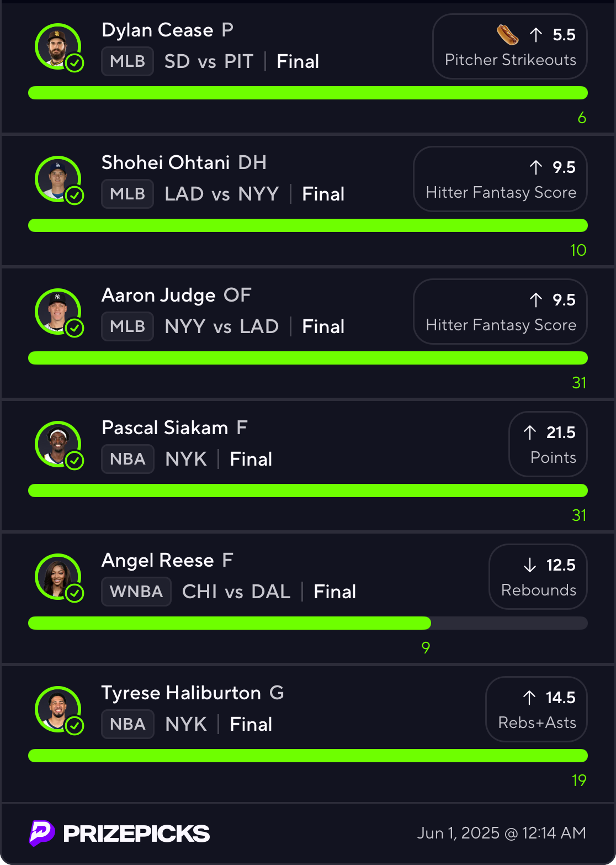The width and height of the screenshot is (616, 865).
Task: Click Dylan Cease's player avatar
Action: click(57, 45)
